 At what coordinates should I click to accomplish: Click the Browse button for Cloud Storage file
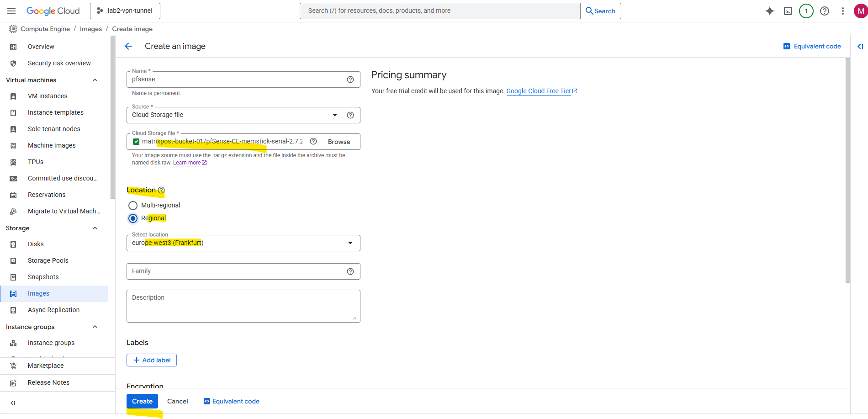339,142
